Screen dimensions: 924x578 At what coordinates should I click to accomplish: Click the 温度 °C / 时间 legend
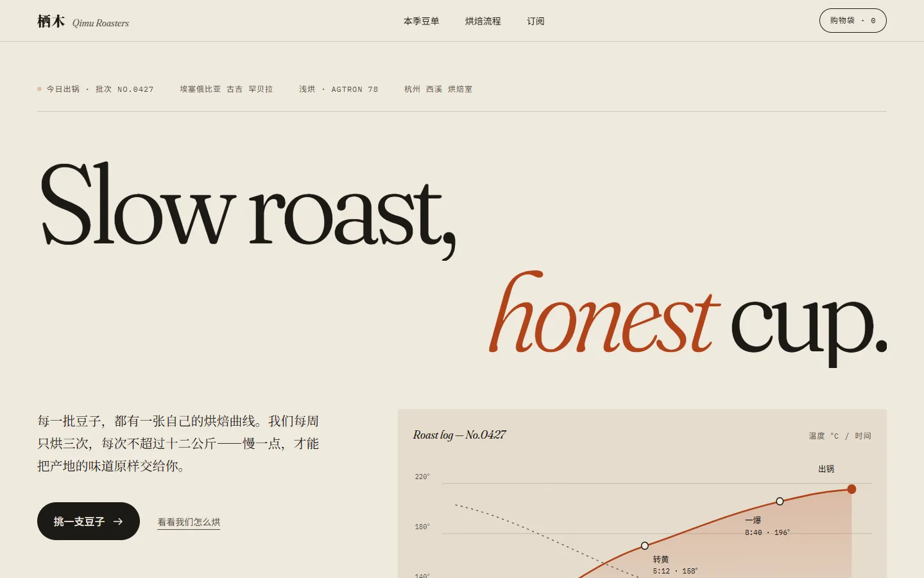[840, 436]
